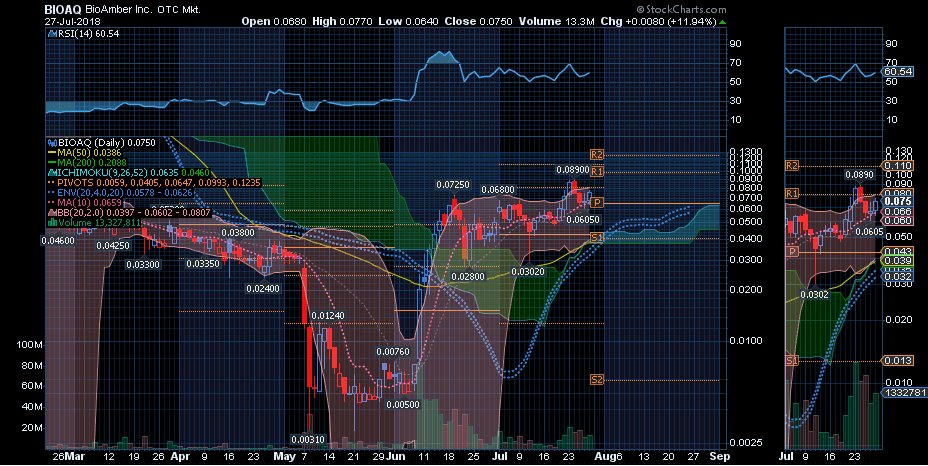928x466 pixels.
Task: Select the P pivot tag on main chart
Action: 597,203
